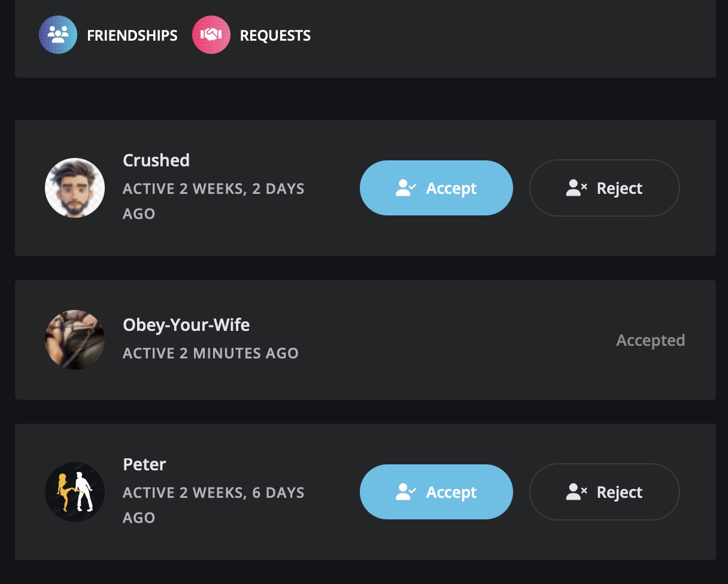Open the Requests tab label
728x584 pixels.
[275, 35]
